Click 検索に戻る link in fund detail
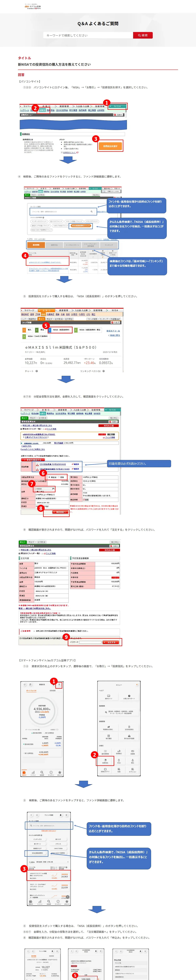The image size is (196, 980). [114, 335]
